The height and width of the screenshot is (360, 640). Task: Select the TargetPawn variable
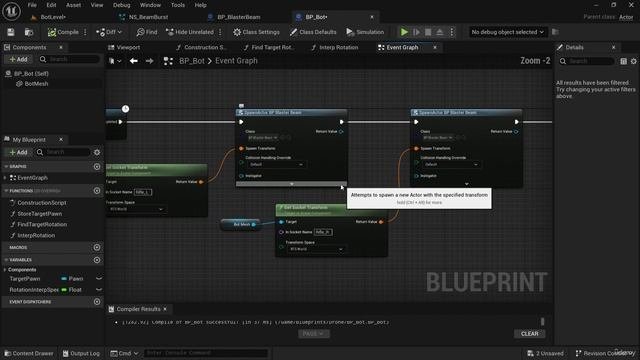click(25, 279)
